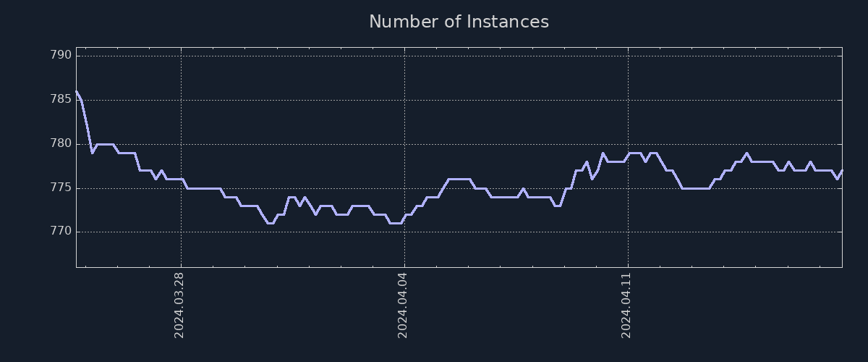Click the line's starting point at 786

coord(77,91)
